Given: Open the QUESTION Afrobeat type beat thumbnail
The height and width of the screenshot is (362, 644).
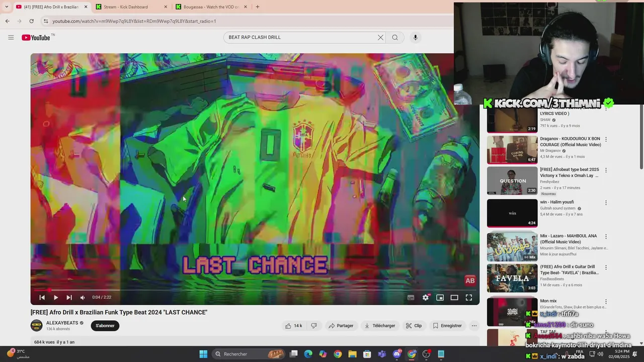Looking at the screenshot, I should (512, 181).
